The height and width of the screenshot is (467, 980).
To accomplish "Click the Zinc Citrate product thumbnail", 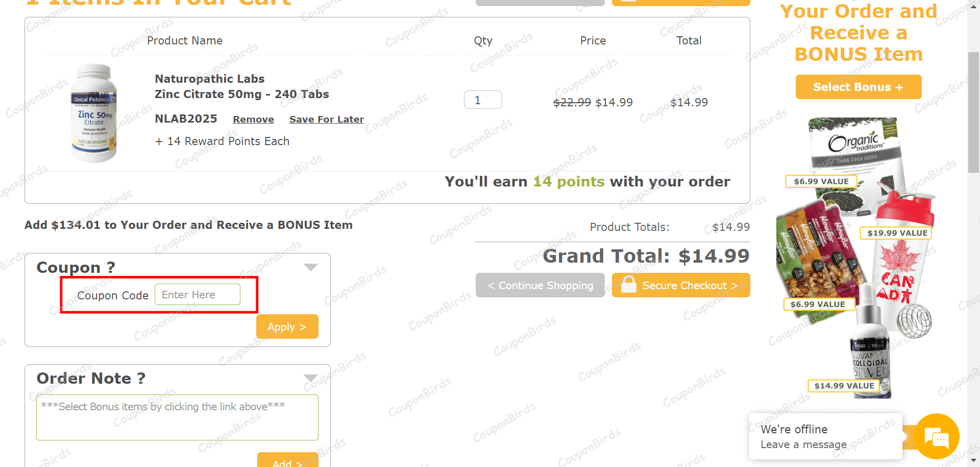I will tap(93, 113).
